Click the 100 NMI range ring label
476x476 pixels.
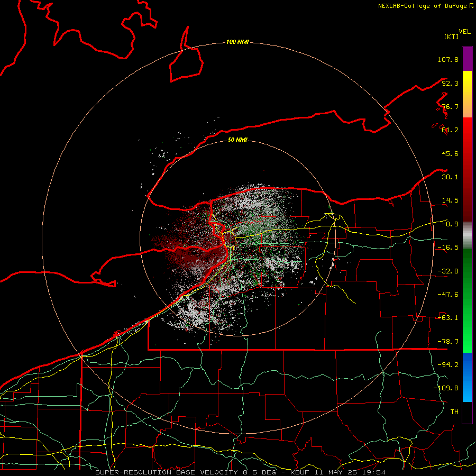click(x=237, y=42)
